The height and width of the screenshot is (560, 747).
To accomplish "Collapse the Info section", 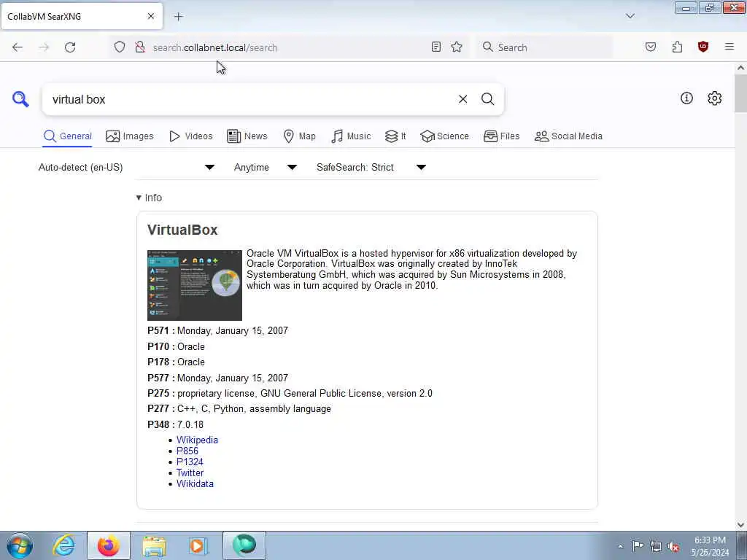I will (149, 198).
